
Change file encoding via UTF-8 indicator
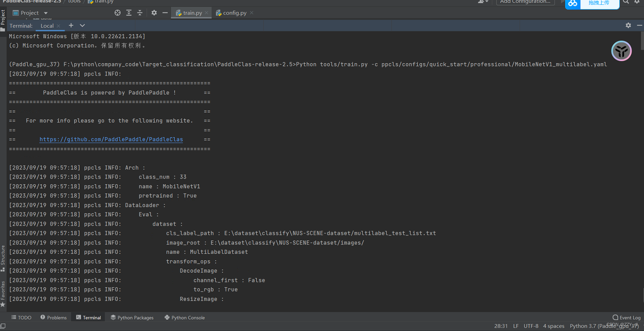pyautogui.click(x=531, y=326)
